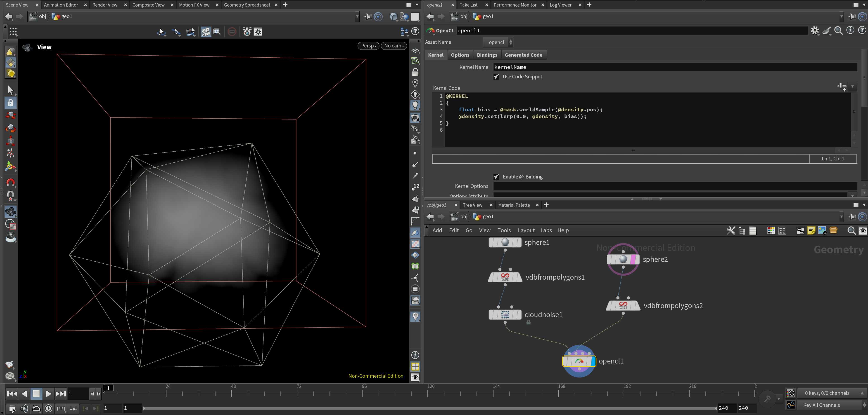Click the sphere1 node icon
Viewport: 868px width, 415px height.
point(505,242)
